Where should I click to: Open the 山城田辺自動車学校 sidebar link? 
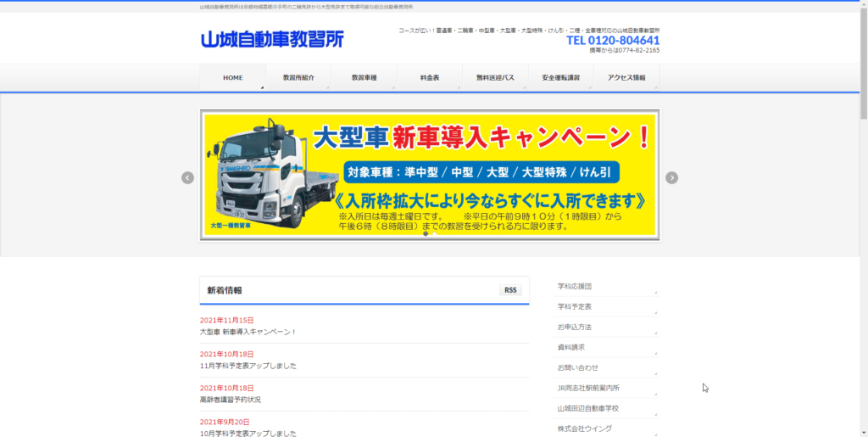coord(605,408)
